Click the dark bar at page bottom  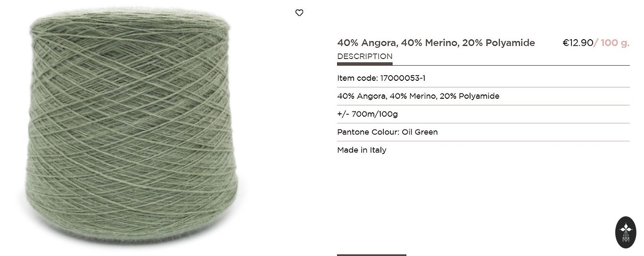tap(372, 255)
